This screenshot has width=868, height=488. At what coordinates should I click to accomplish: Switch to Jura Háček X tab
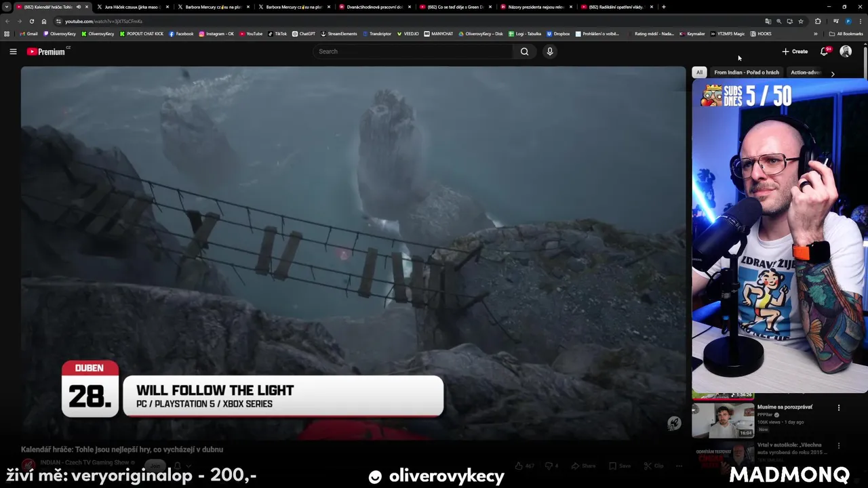click(x=132, y=7)
